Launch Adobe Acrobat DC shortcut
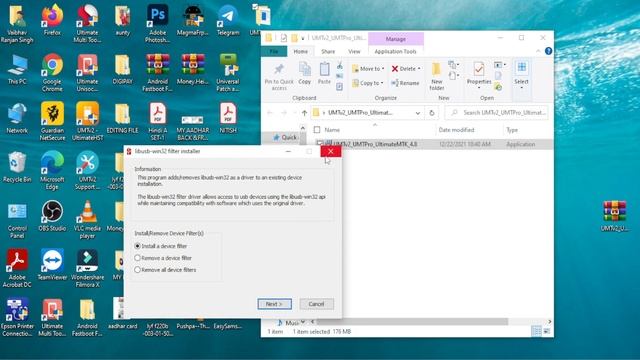The width and height of the screenshot is (640, 360). click(17, 268)
